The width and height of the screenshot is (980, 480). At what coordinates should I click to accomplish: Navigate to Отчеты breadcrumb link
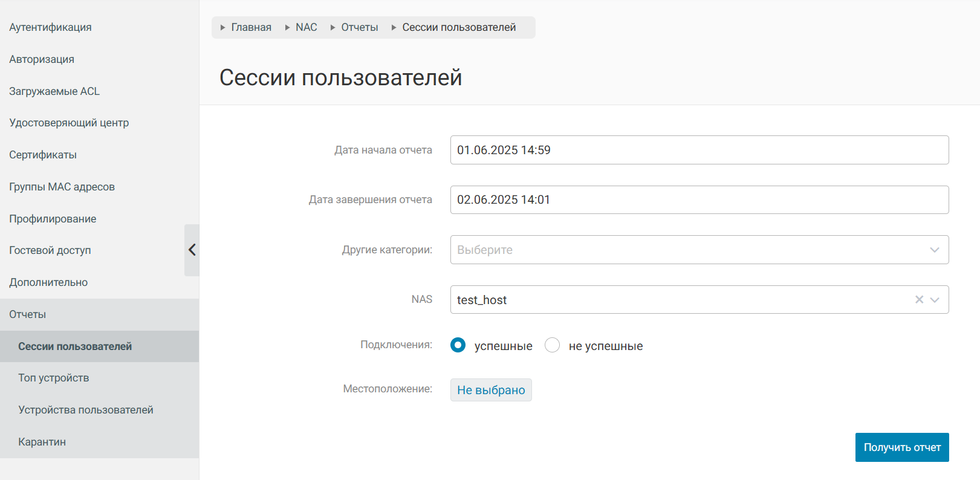(x=359, y=27)
